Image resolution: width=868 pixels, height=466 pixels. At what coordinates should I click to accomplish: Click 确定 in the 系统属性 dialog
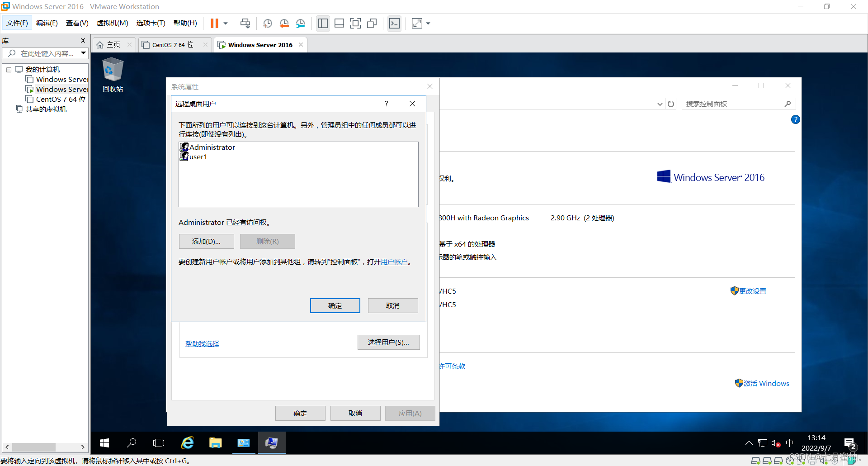(300, 414)
